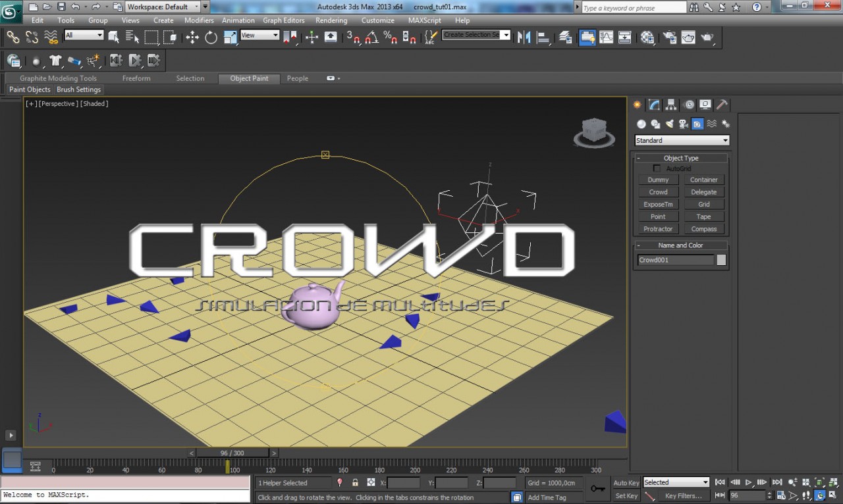Switch to the People ribbon tab
Screen dimensions: 843x504
pos(297,78)
